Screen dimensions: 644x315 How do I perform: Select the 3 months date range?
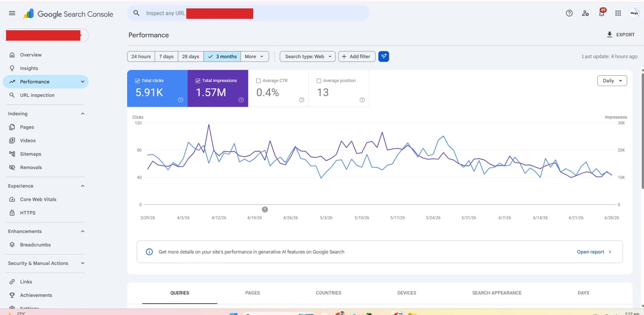click(222, 57)
